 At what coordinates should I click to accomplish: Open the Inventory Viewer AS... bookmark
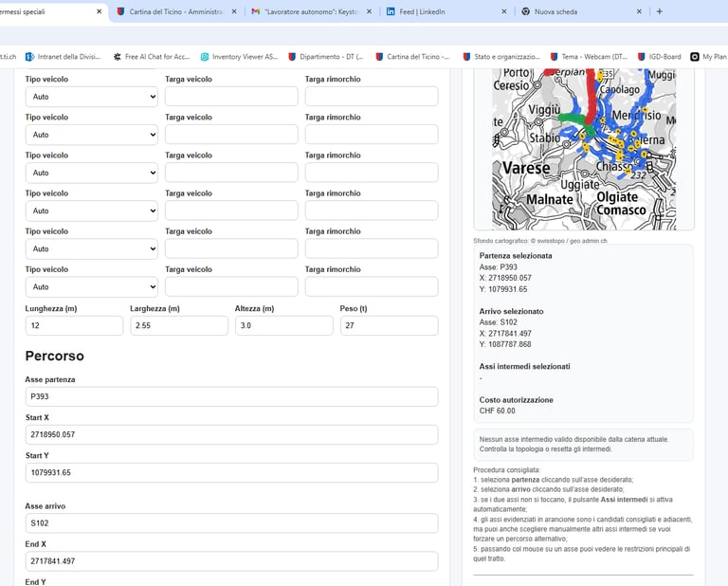pyautogui.click(x=239, y=57)
